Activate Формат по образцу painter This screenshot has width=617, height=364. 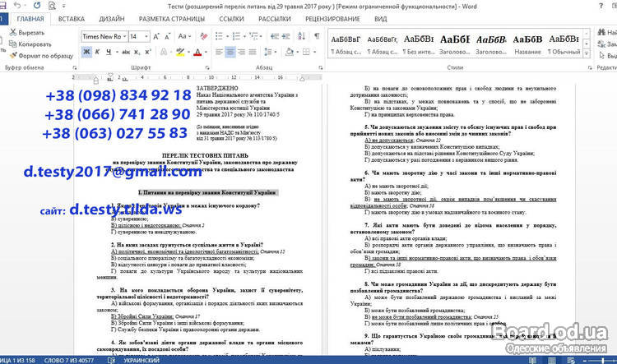coord(41,56)
